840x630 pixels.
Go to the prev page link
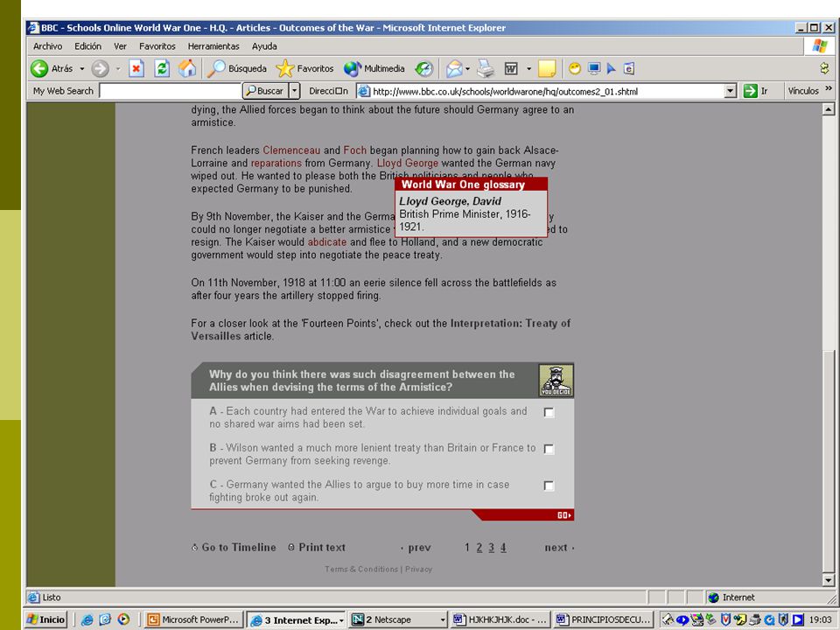click(416, 548)
